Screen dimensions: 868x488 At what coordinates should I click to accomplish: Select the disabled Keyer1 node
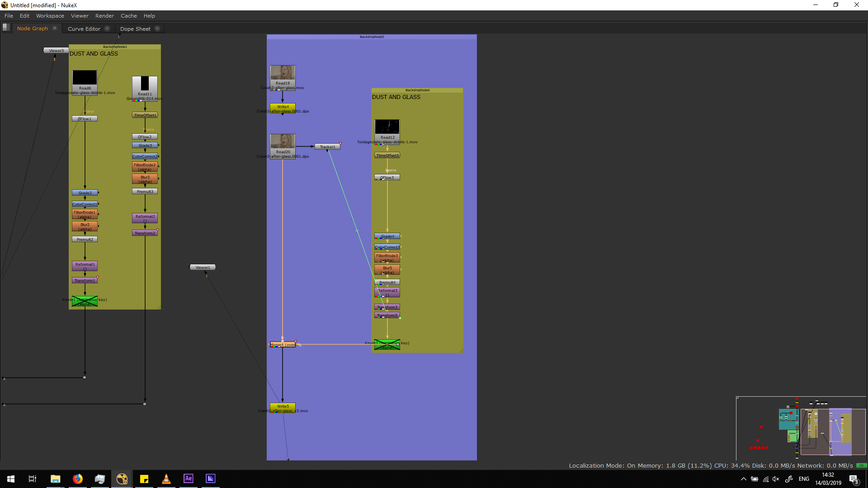85,301
